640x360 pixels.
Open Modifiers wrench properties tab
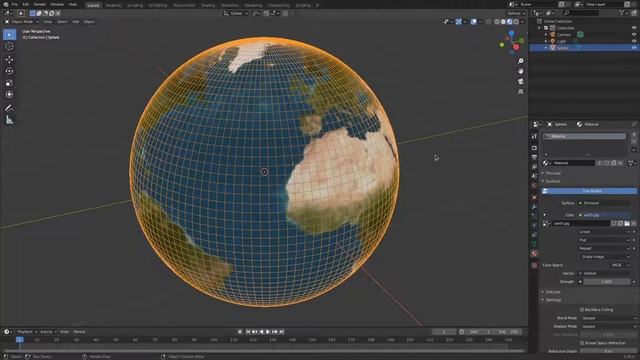[x=534, y=207]
